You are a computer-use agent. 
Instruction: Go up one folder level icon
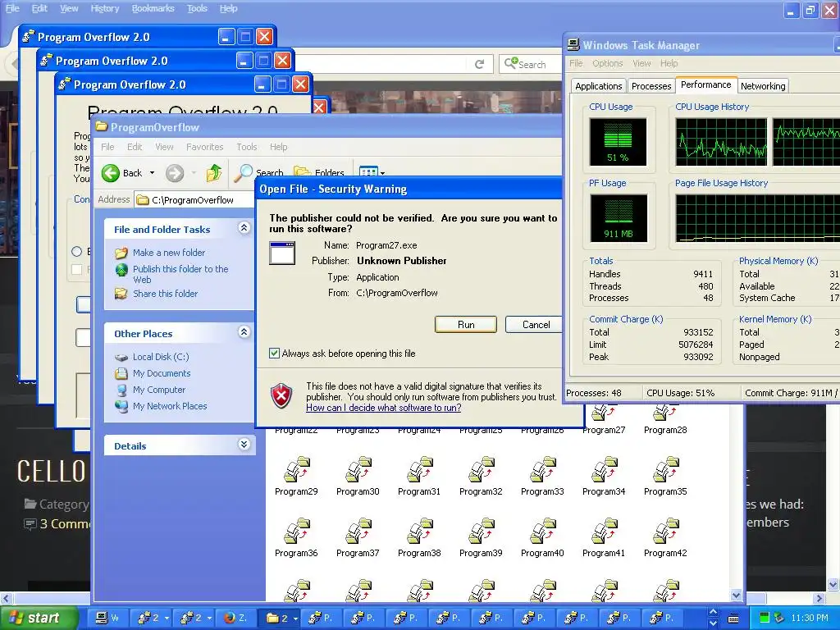[x=214, y=172]
